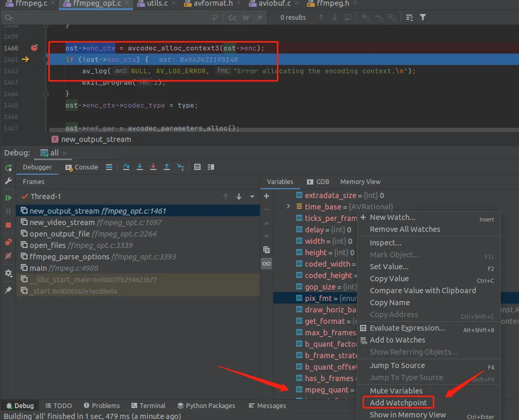Toggle the breakpoint on line 1460
The image size is (519, 420).
(x=34, y=48)
